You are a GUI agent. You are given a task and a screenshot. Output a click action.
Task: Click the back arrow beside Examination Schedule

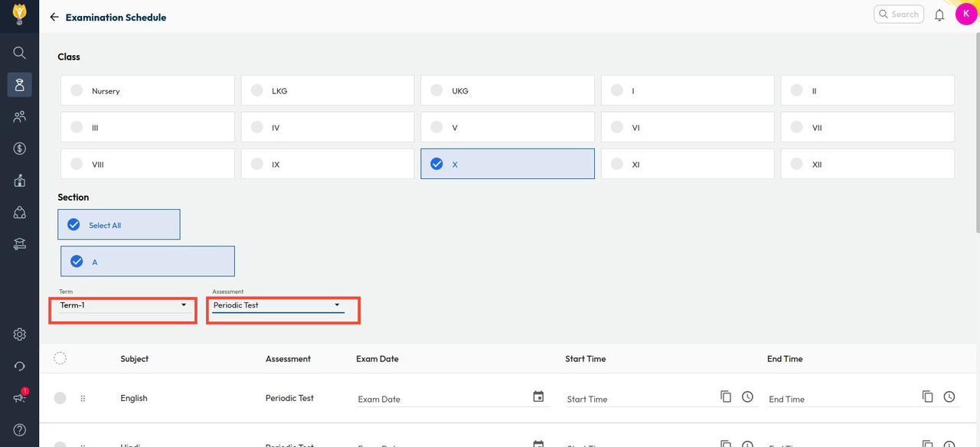click(x=54, y=17)
